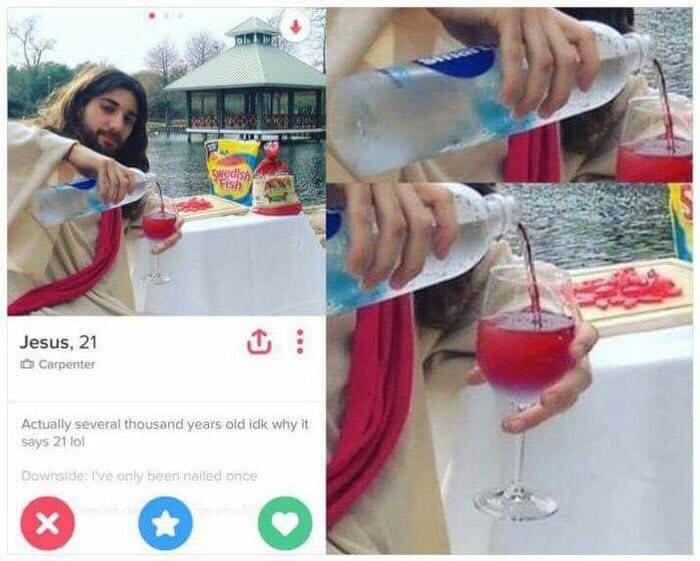Tap the Downside nailed once bio line

point(139,476)
